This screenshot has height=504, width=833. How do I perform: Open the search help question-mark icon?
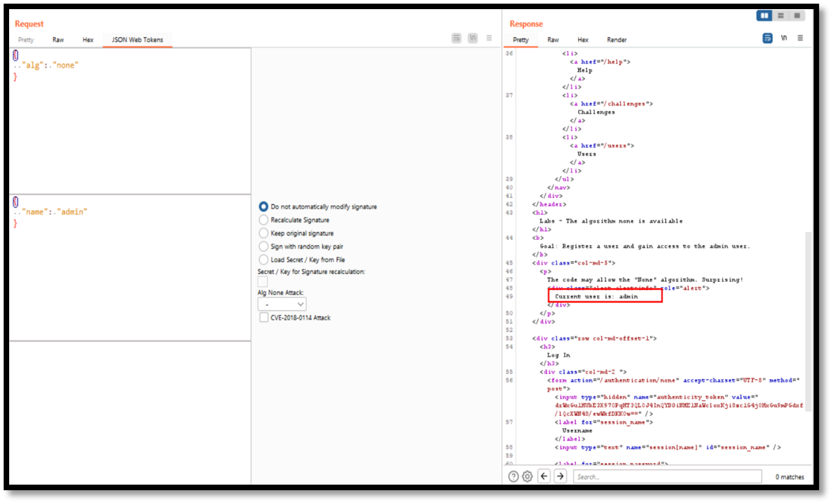click(514, 477)
